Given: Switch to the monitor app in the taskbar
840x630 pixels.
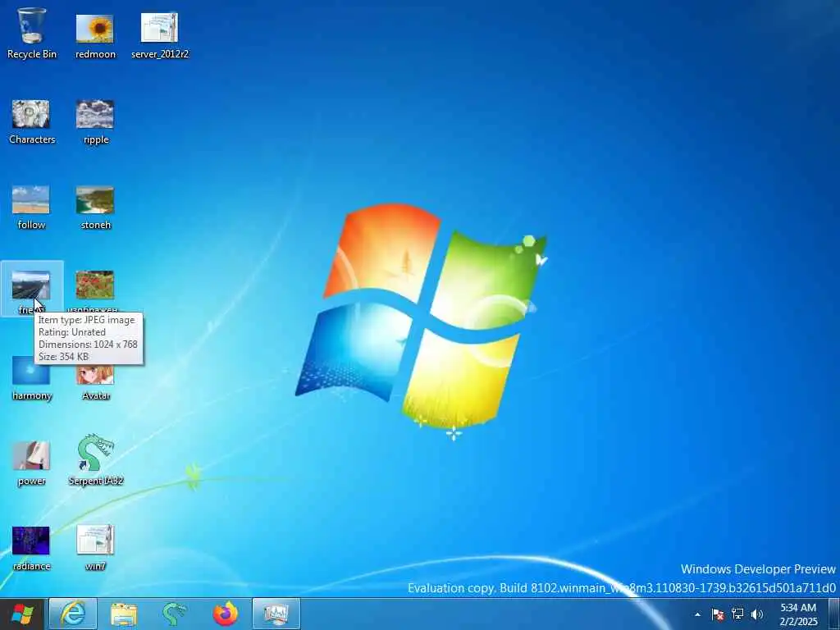Looking at the screenshot, I should click(x=276, y=614).
